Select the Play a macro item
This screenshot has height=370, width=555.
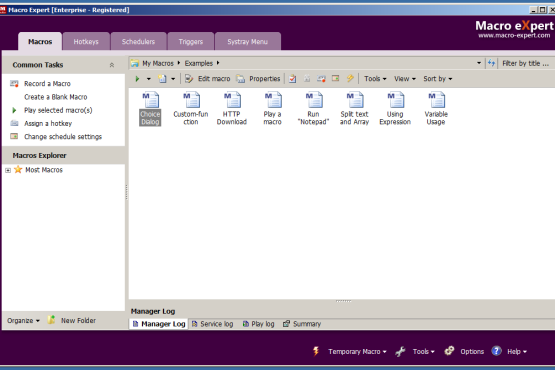(x=273, y=108)
